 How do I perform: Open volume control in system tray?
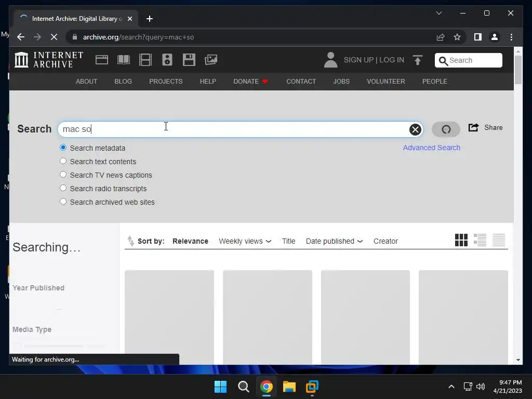pyautogui.click(x=481, y=387)
